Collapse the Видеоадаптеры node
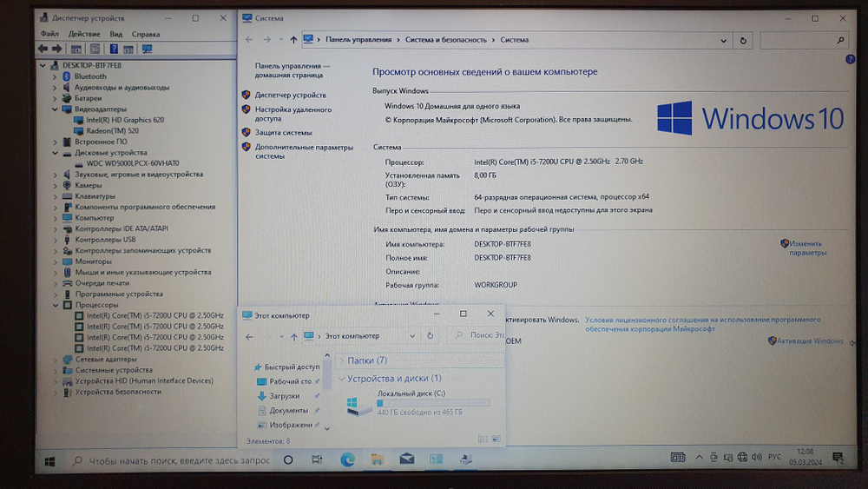This screenshot has height=489, width=868. (x=55, y=109)
